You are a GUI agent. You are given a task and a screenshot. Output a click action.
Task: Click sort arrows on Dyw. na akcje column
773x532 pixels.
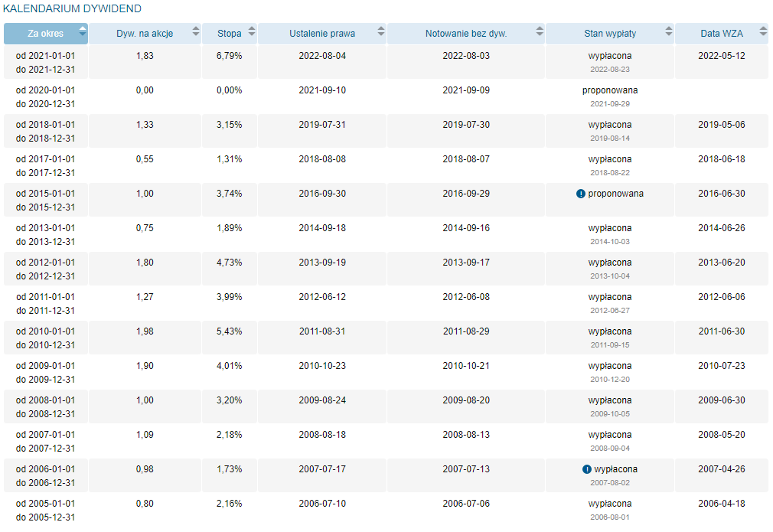coord(196,31)
